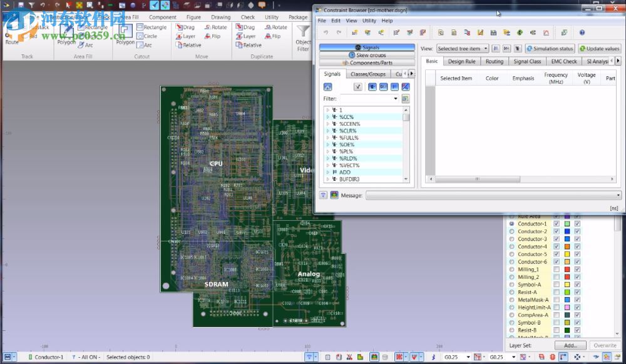Uncheck the first checkbox for Conductor-3 layer
The height and width of the screenshot is (364, 626).
click(556, 239)
